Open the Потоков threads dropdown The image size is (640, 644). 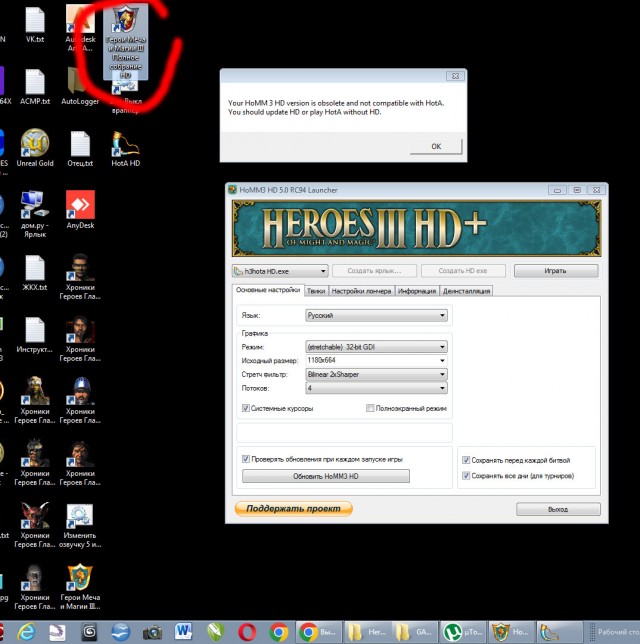(x=376, y=388)
